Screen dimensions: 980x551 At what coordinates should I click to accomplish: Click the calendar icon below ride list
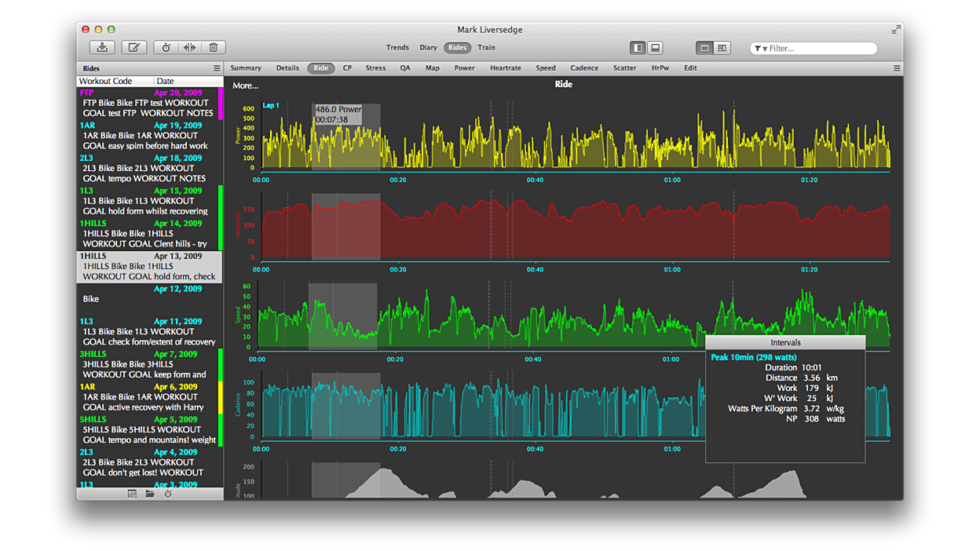point(132,494)
